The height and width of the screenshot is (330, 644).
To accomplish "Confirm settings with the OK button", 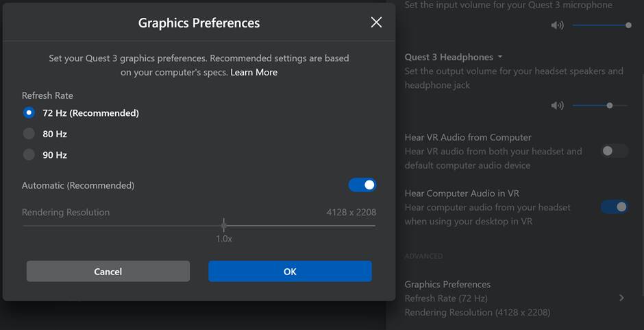I will coord(290,272).
